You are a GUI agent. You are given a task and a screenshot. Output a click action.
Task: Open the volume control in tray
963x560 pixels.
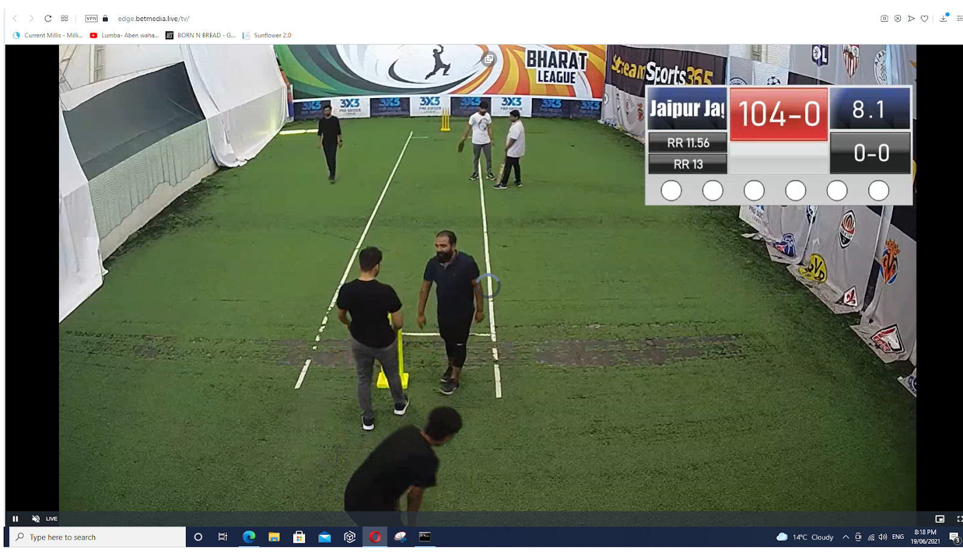883,537
